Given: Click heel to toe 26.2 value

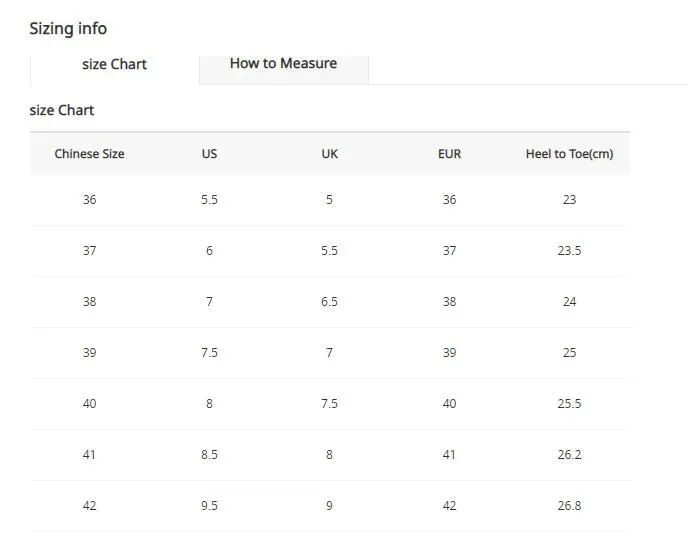Looking at the screenshot, I should [570, 454].
